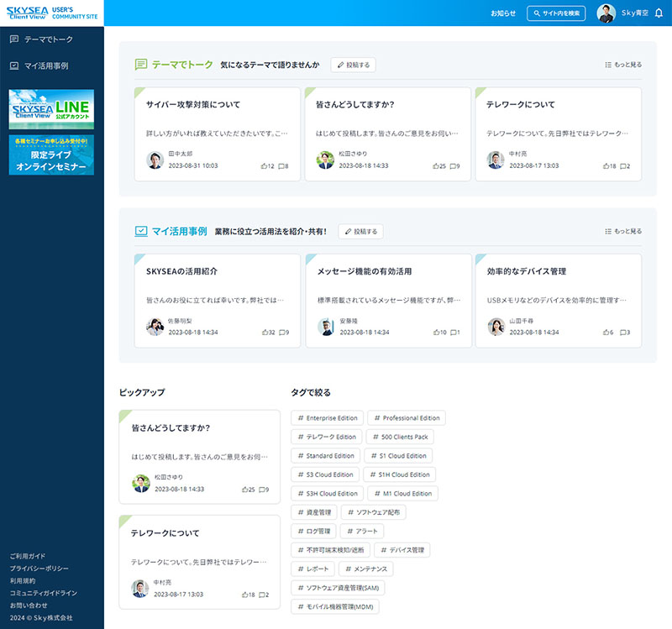Click like icon on SKYSEAの活用紹介 card
Viewport: 672px width, 629px height.
pyautogui.click(x=265, y=333)
